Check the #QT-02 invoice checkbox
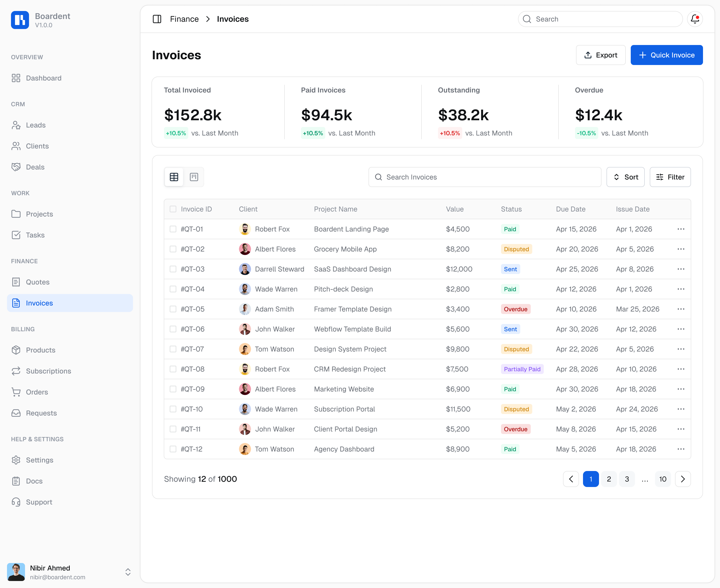720x588 pixels. tap(173, 249)
